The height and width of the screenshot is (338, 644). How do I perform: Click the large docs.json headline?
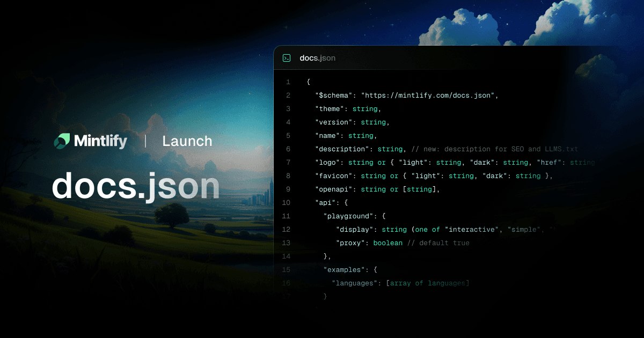[136, 186]
